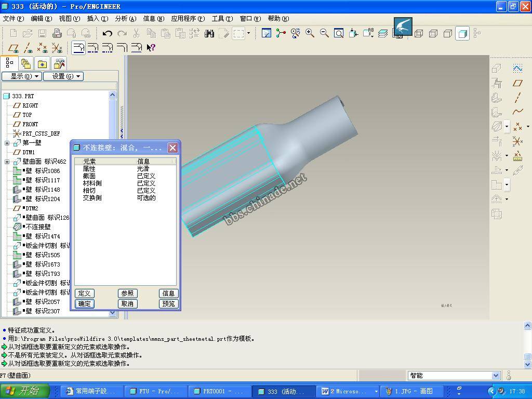Click the zoom in magnifier icon
532x399 pixels.
pos(310,33)
